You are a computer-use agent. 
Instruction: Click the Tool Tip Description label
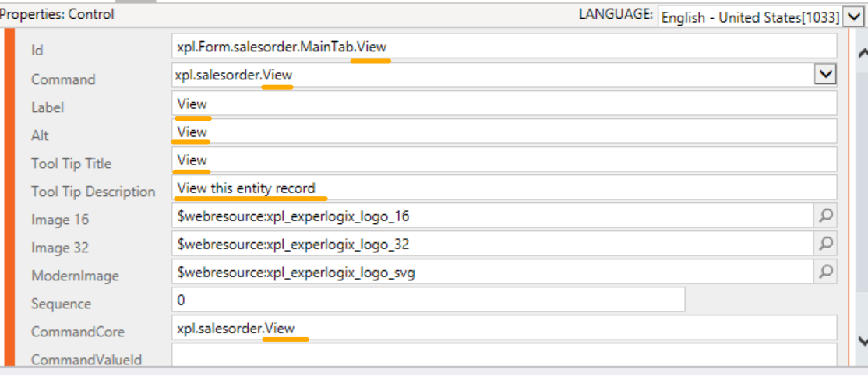point(93,192)
